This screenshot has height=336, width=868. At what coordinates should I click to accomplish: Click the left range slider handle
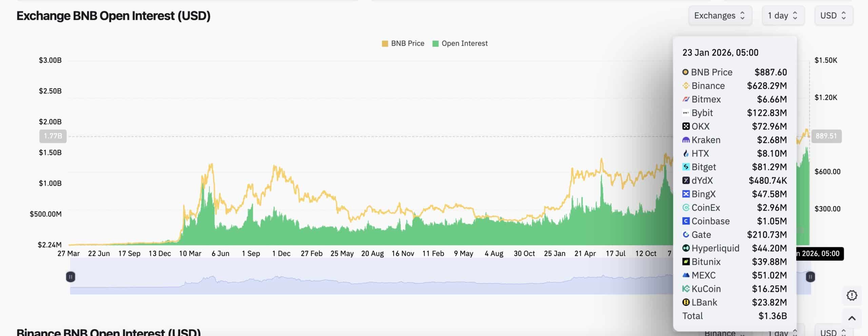click(71, 277)
